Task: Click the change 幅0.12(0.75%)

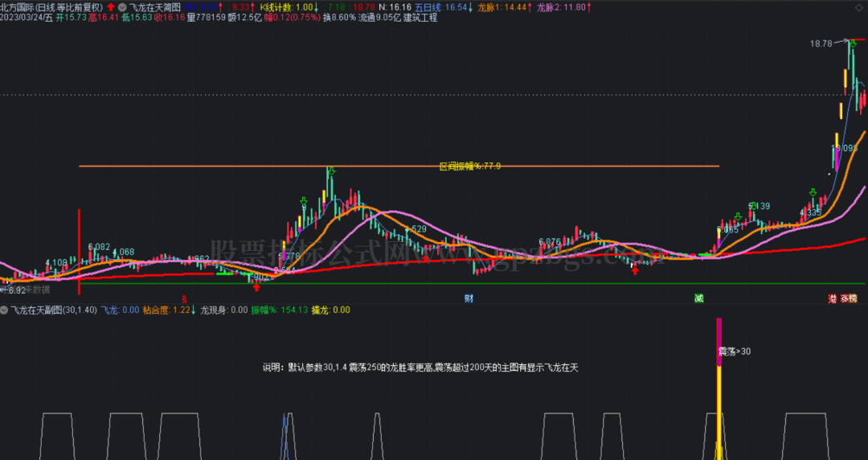Action: [292, 18]
